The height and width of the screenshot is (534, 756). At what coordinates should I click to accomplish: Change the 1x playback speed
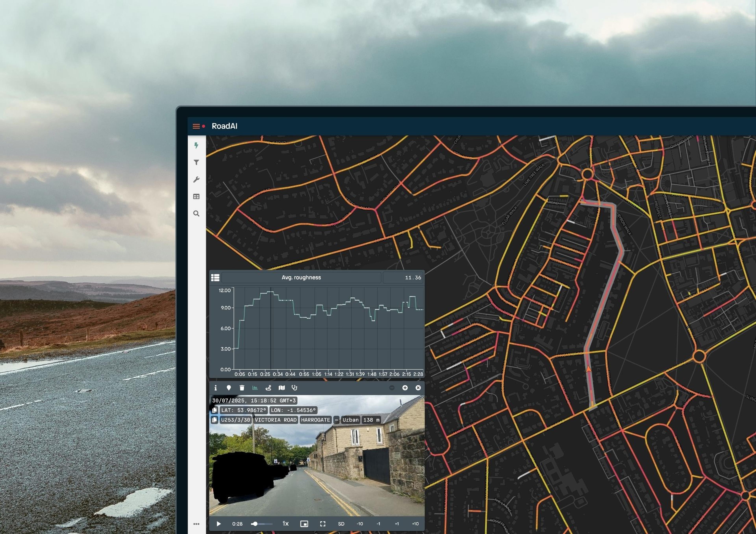tap(285, 523)
